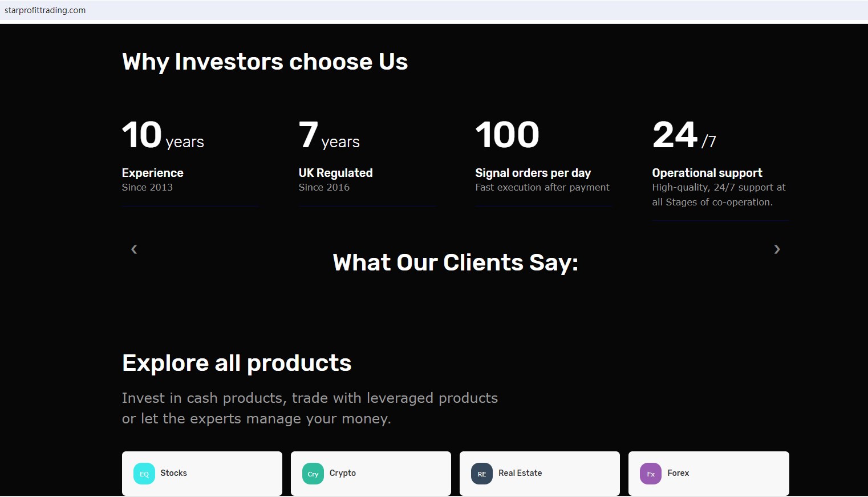Click the Forex label text
This screenshot has width=868, height=497.
[x=678, y=473]
